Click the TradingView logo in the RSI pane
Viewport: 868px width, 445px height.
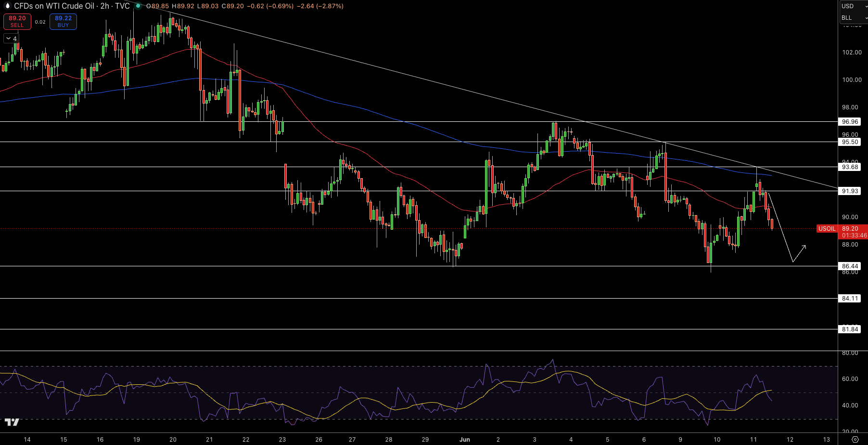pos(12,422)
